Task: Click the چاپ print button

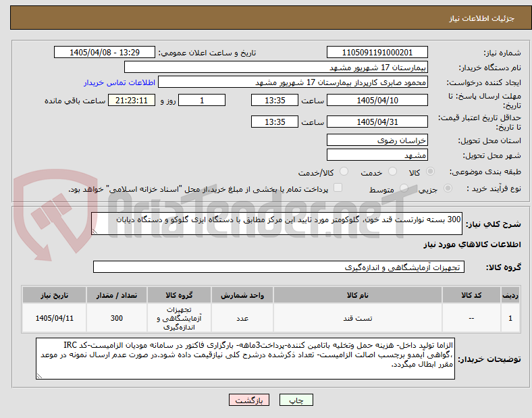Action: point(296,400)
